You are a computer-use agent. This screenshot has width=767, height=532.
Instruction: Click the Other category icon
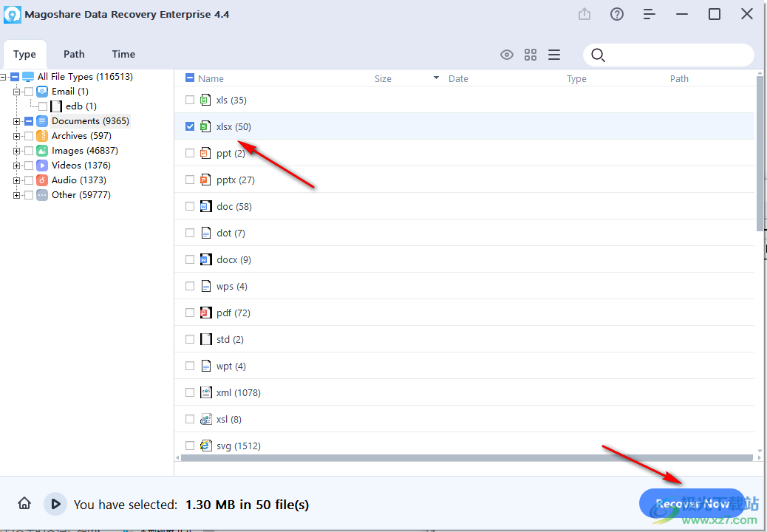tap(42, 194)
